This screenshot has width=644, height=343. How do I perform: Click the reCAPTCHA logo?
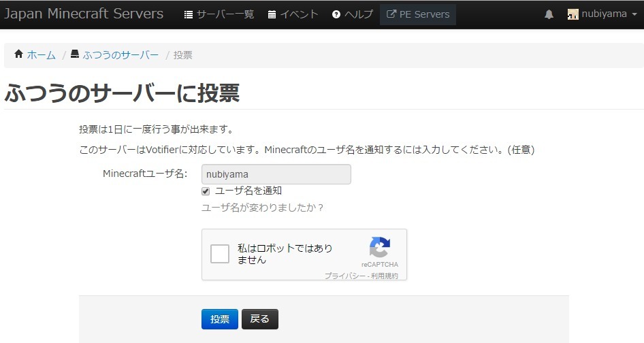[379, 247]
